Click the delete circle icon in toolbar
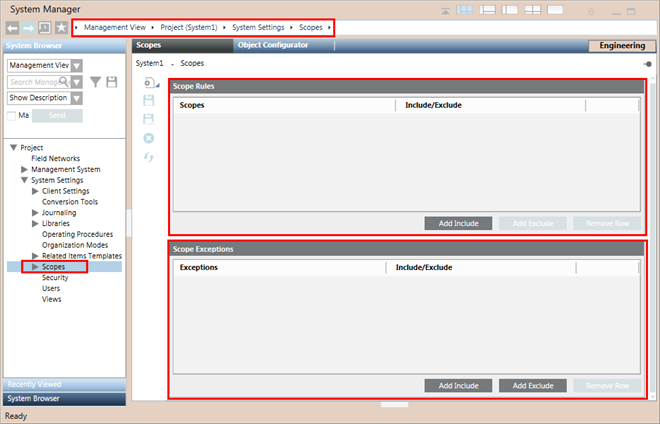Viewport: 660px width, 424px height. [149, 137]
